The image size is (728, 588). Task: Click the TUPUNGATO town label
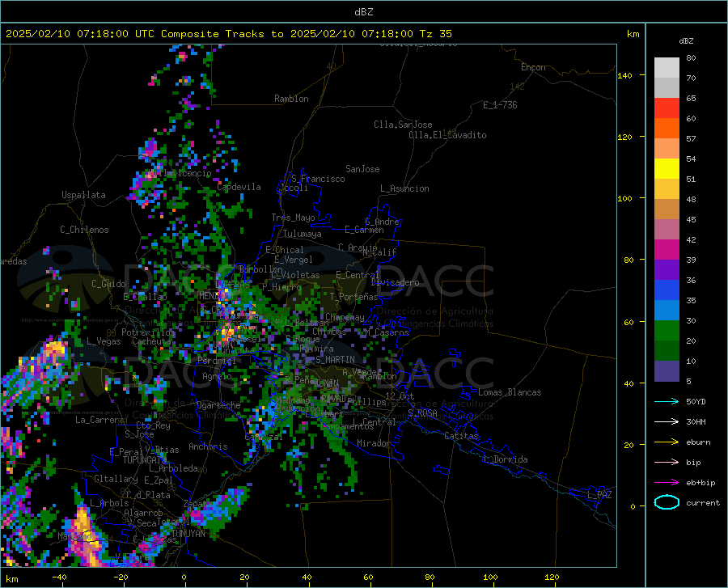[145, 460]
